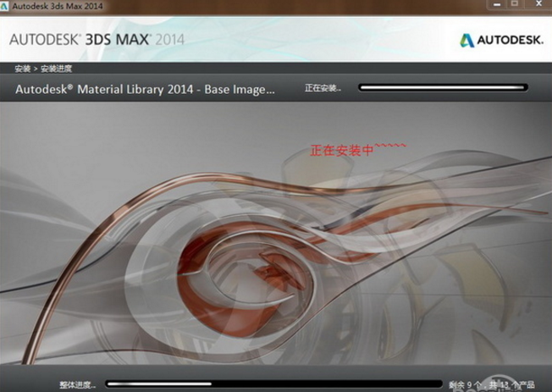The image size is (552, 392).
Task: Close the 3ds Max 2014 installer window
Action: point(538,4)
